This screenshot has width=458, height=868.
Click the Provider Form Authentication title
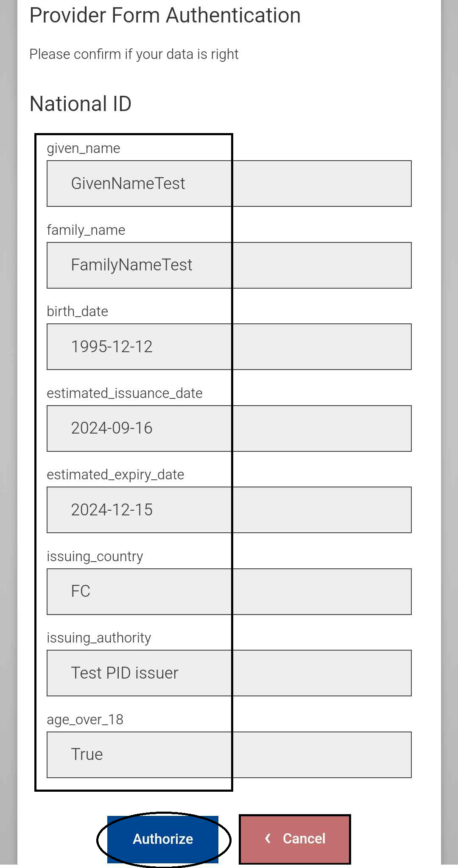(x=165, y=16)
